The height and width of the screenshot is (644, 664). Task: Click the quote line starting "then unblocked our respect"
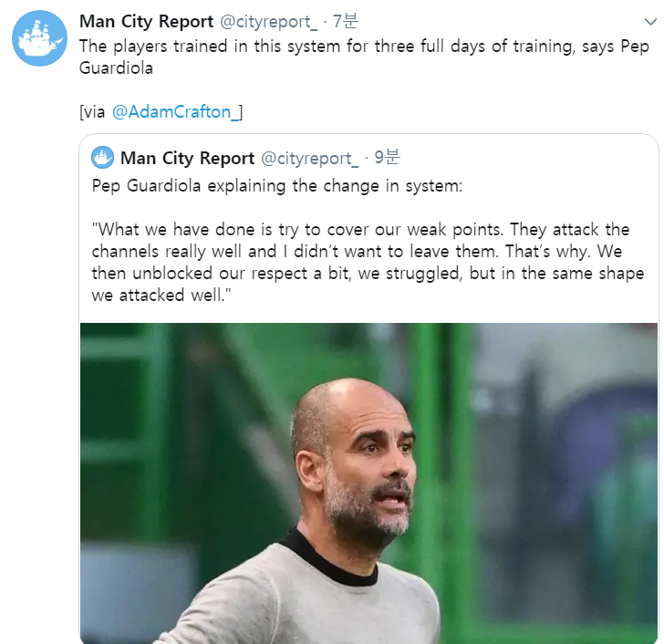pos(367,274)
